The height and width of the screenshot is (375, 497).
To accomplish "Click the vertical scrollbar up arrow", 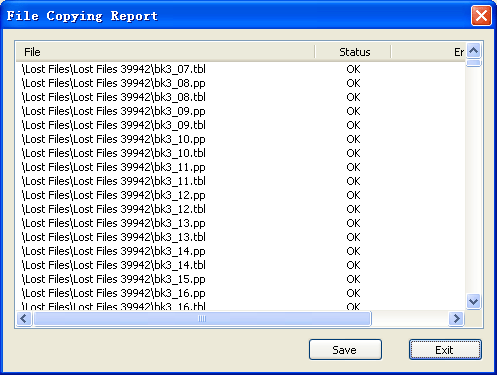I will pyautogui.click(x=473, y=51).
